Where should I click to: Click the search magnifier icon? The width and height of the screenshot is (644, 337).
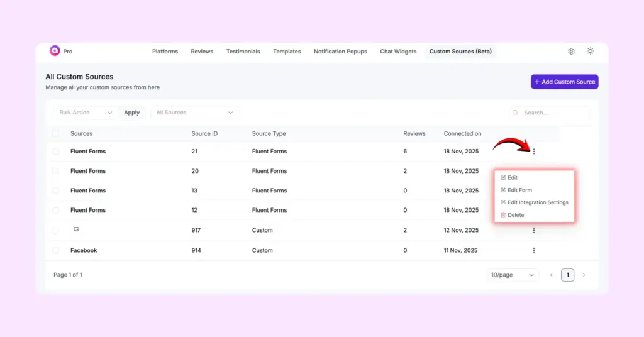click(515, 113)
